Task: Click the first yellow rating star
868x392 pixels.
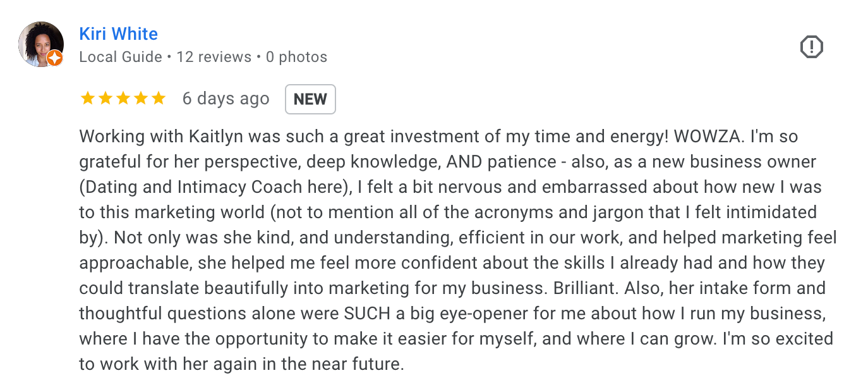Action: [x=87, y=99]
